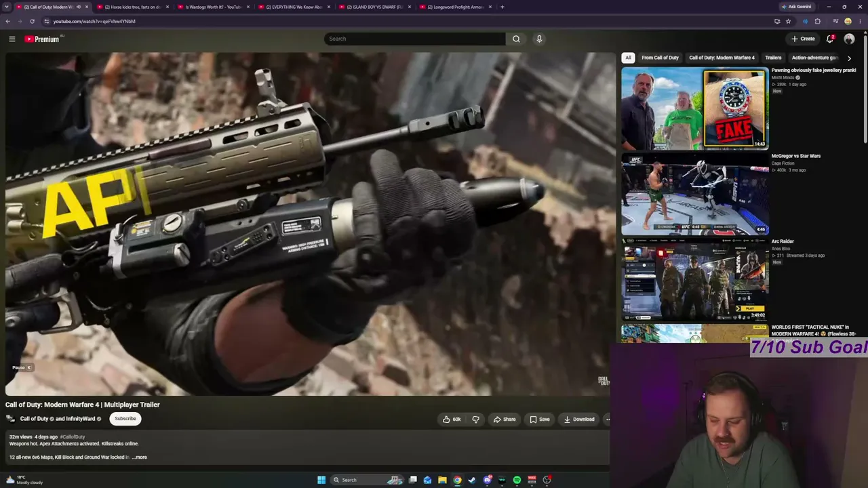Click the Windows taskbar search box
868x488 pixels.
368,480
